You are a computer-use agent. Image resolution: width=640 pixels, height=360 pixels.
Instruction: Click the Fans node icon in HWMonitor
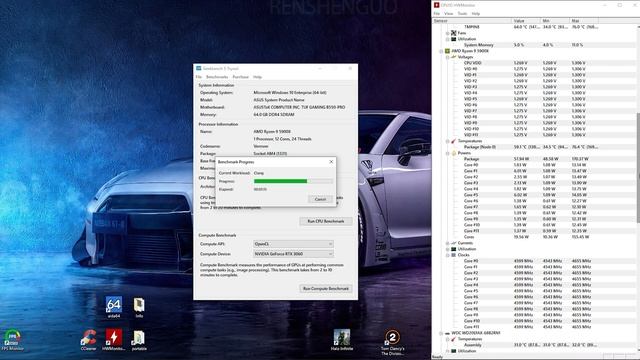tap(453, 33)
